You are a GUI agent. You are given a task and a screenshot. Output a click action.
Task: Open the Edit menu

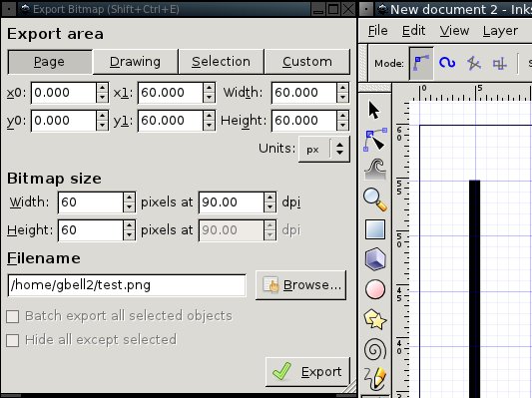coord(413,31)
